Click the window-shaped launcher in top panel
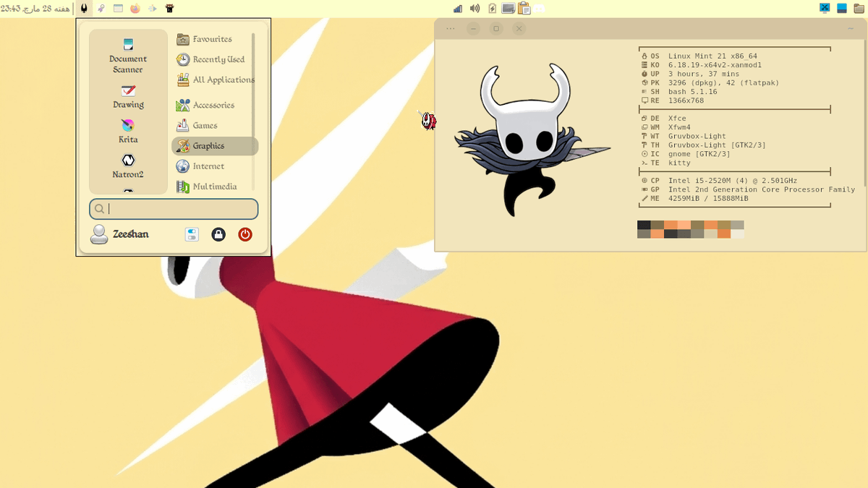 point(118,9)
